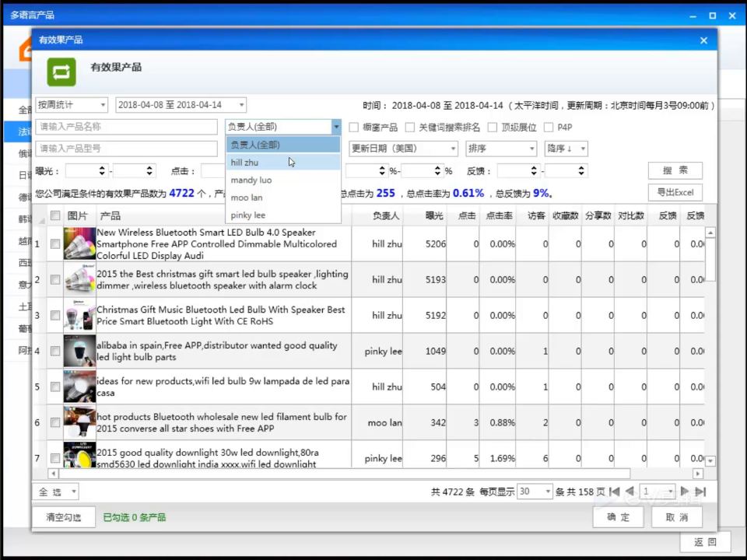Select the checkbox for product row 1
The width and height of the screenshot is (747, 560).
[55, 243]
